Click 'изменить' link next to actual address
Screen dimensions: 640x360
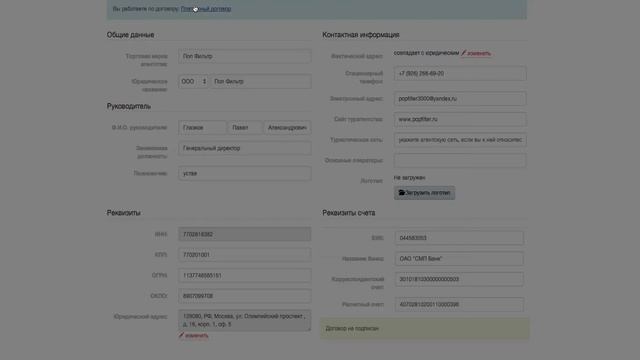[479, 53]
